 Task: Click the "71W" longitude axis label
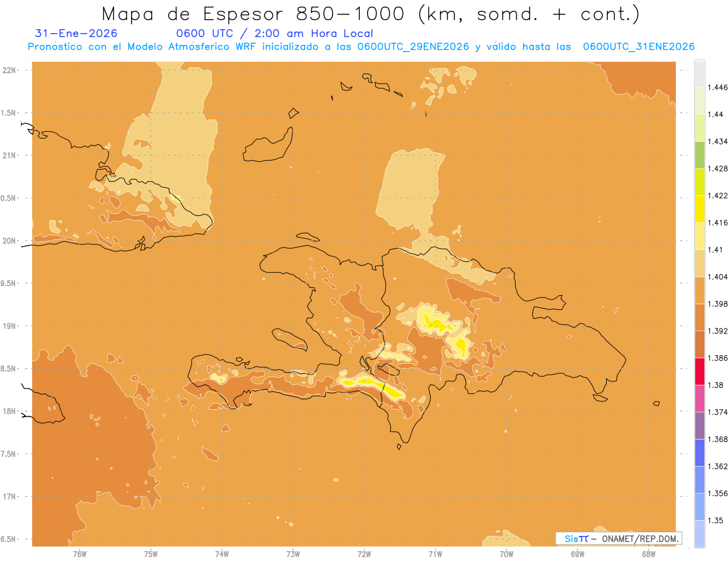[x=435, y=554]
